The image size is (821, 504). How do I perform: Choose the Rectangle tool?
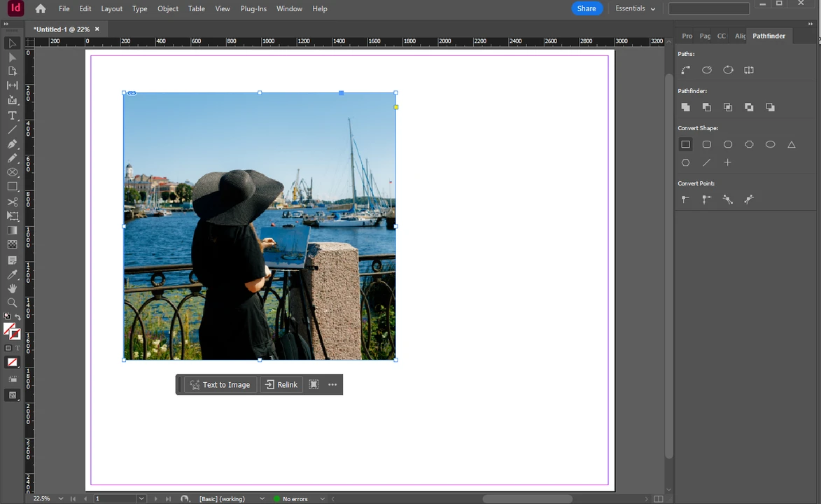[12, 186]
